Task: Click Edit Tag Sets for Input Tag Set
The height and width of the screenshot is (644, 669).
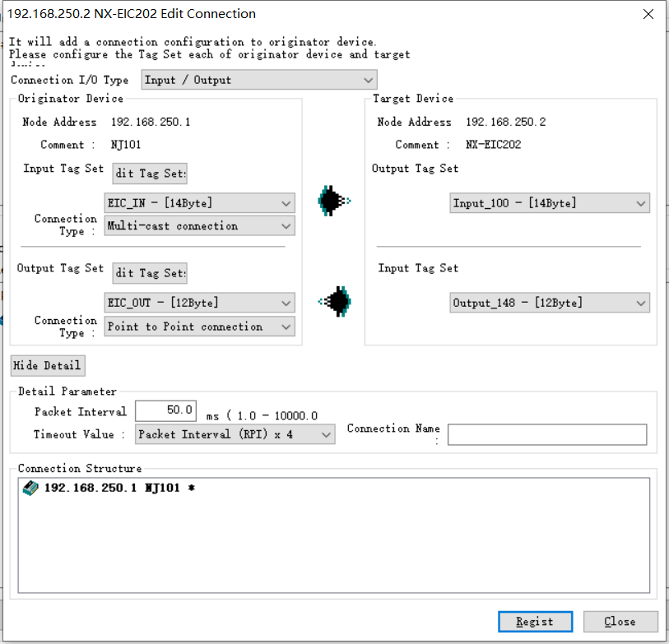Action: (150, 173)
